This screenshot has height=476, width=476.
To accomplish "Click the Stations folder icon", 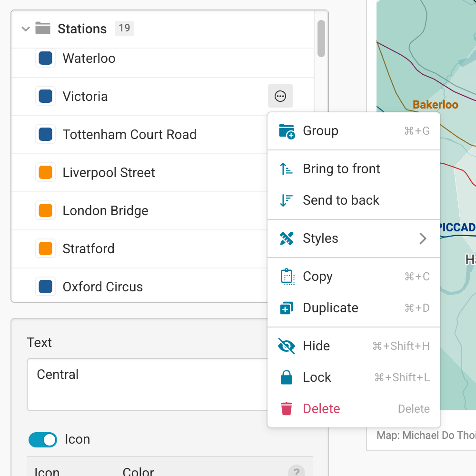I will click(43, 29).
